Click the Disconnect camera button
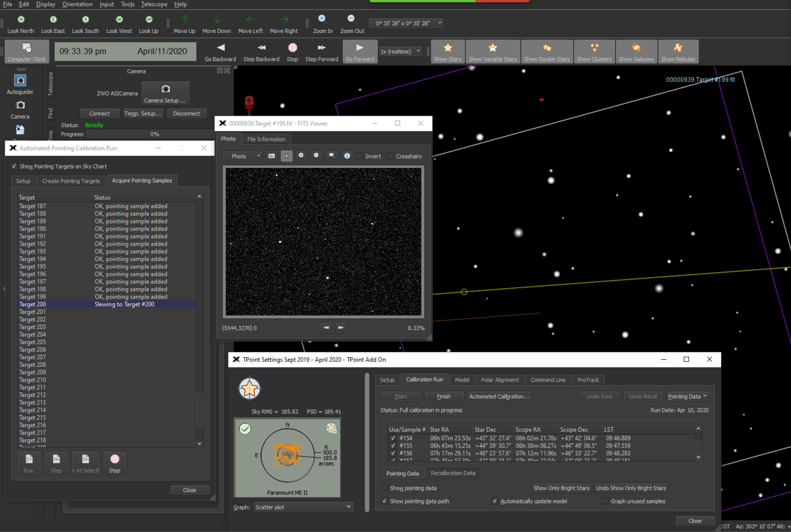791x532 pixels. pos(186,113)
